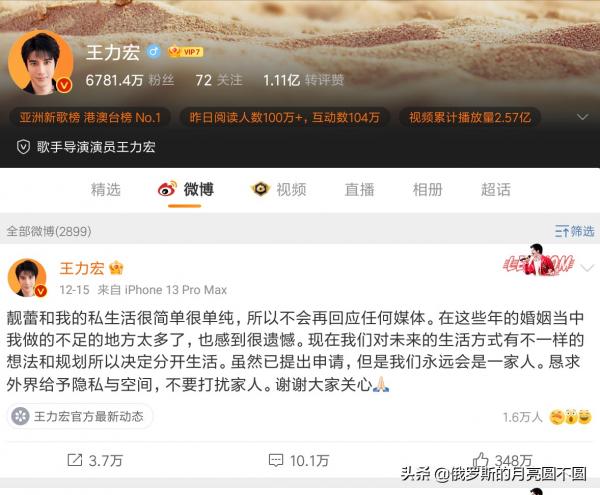Open comments via the 10.1万 icon
This screenshot has height=495, width=600.
pyautogui.click(x=276, y=460)
